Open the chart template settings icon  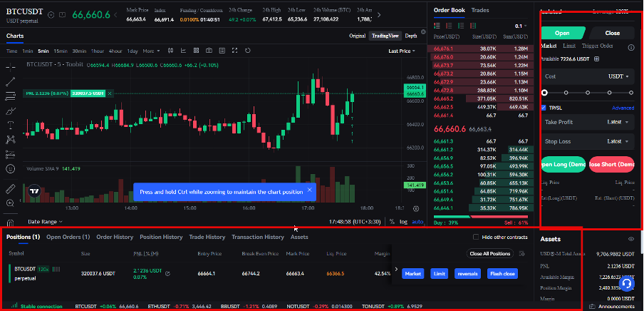click(x=222, y=51)
